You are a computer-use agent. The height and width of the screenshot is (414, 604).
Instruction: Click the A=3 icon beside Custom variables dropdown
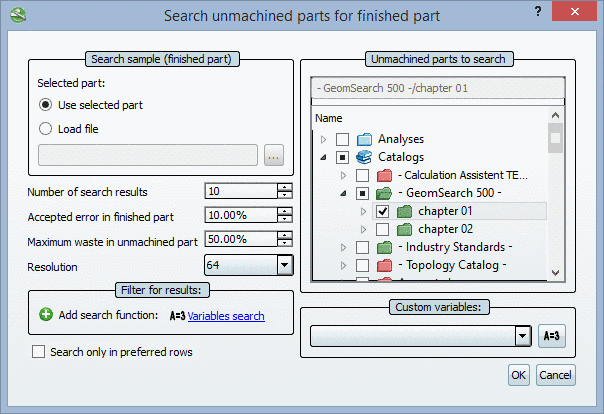tap(552, 336)
